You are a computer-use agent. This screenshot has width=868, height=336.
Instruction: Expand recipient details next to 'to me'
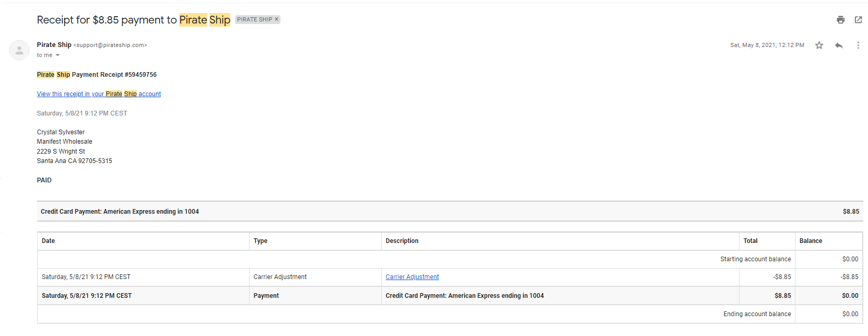pyautogui.click(x=57, y=55)
